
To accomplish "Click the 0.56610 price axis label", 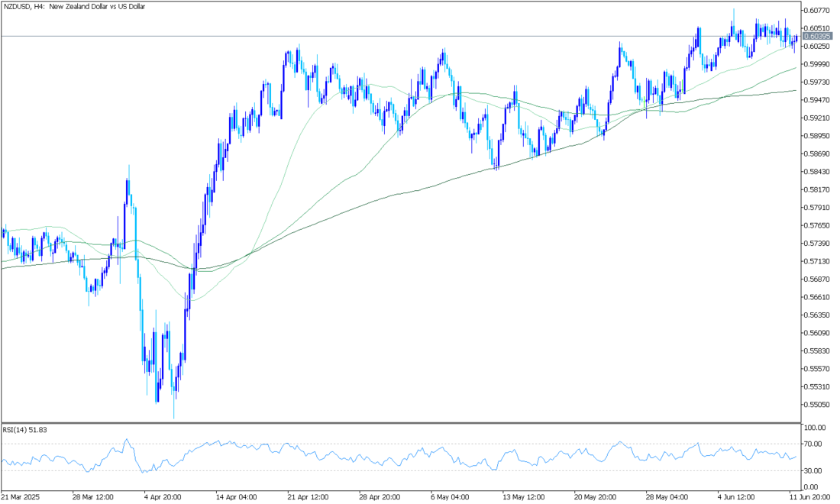I will [x=817, y=297].
